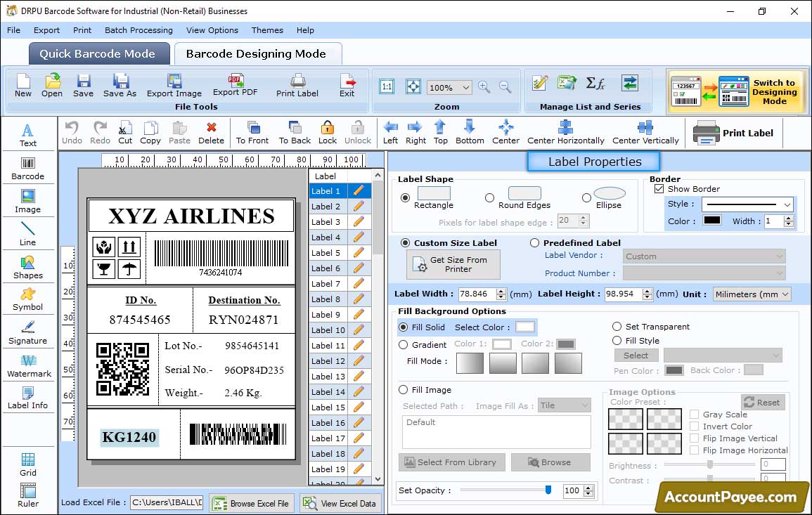Pick the Line drawing tool
The width and height of the screenshot is (812, 515).
[28, 234]
